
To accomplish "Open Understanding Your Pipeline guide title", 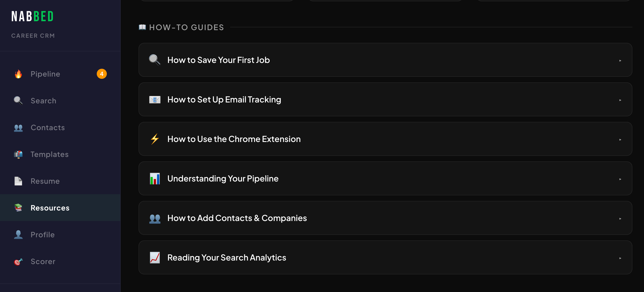I will (223, 179).
